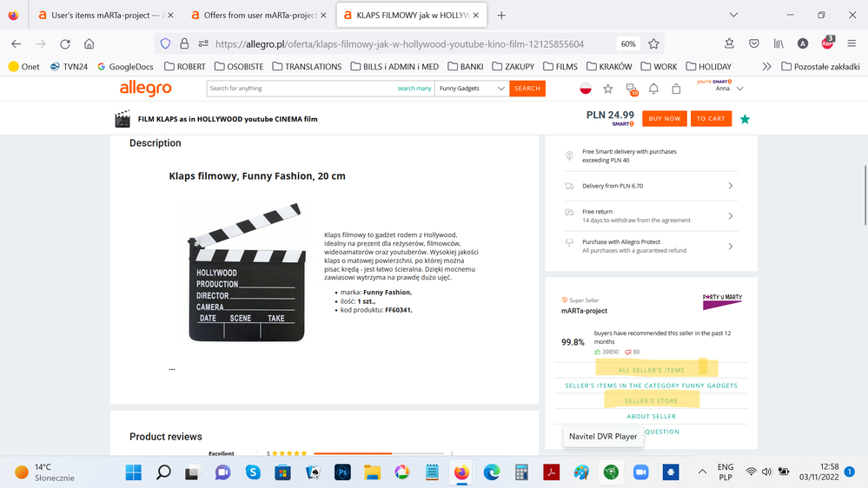868x488 pixels.
Task: Open ABOUT SELLER link
Action: (651, 416)
